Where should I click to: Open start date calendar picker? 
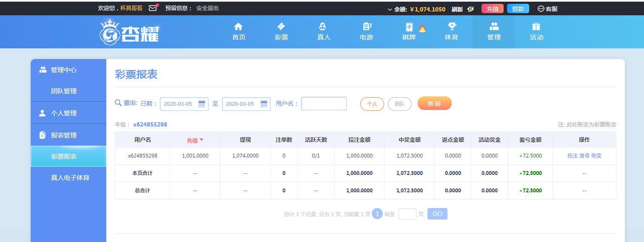[x=202, y=104]
